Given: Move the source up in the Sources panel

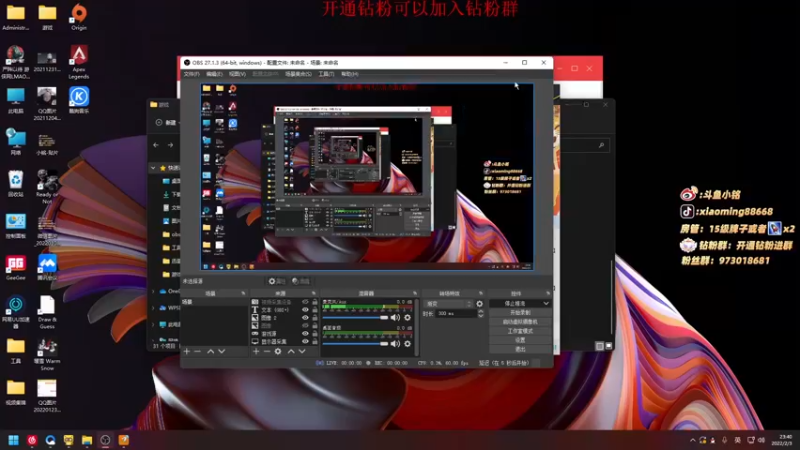Looking at the screenshot, I should pos(291,351).
